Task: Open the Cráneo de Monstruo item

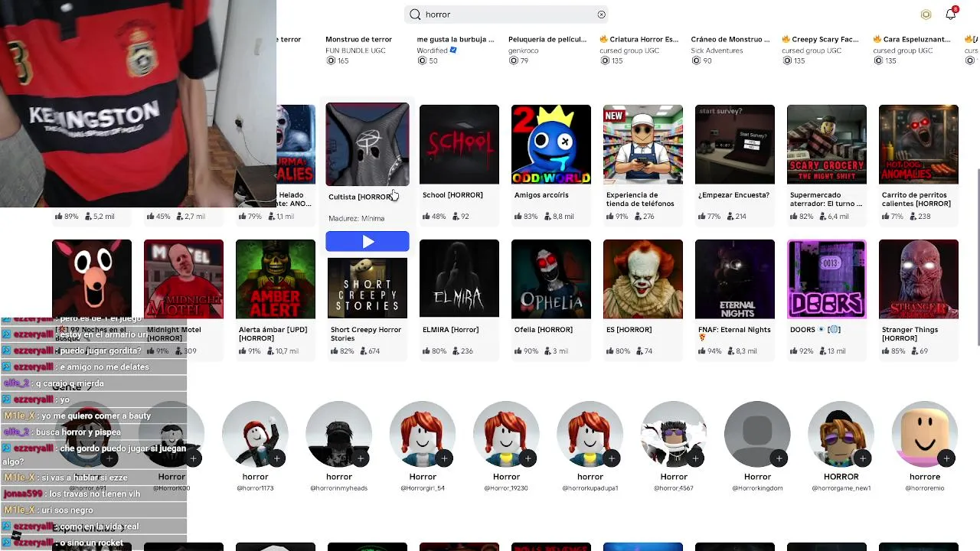Action: click(730, 39)
